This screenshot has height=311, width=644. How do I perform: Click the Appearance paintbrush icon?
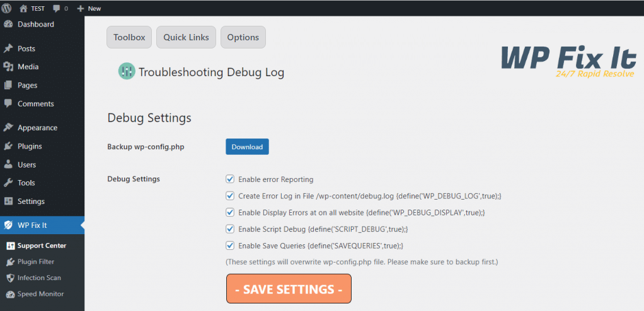point(8,128)
